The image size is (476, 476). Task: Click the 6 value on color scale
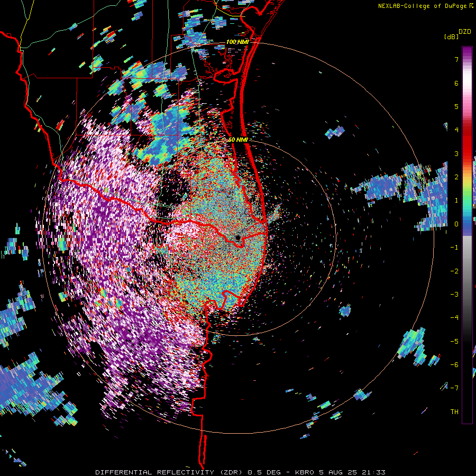456,83
